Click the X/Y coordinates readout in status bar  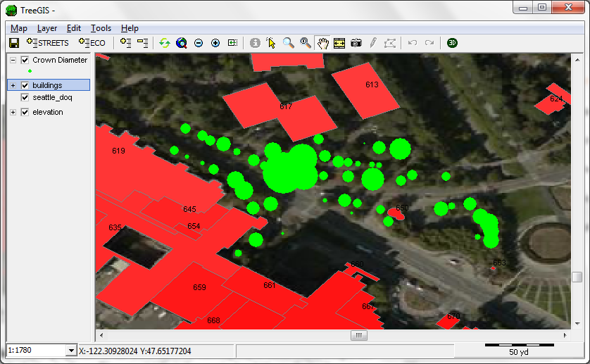134,351
